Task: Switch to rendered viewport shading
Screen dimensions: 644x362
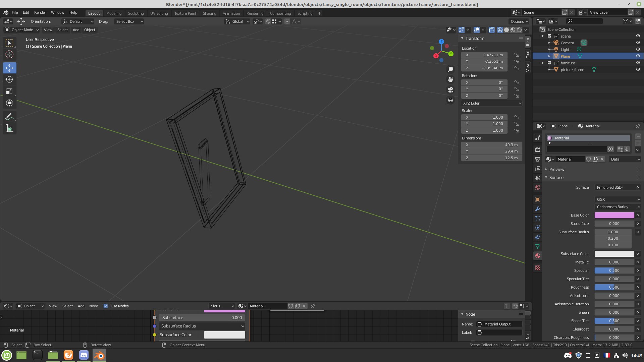Action: [x=519, y=30]
